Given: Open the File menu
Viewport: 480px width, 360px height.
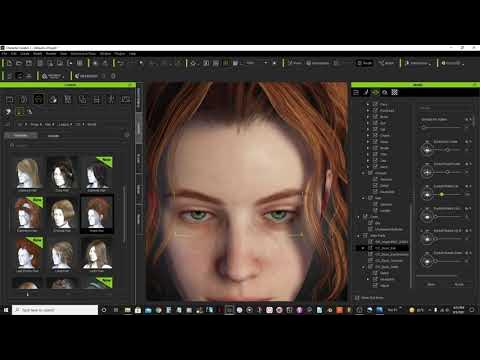Looking at the screenshot, I should coord(4,54).
